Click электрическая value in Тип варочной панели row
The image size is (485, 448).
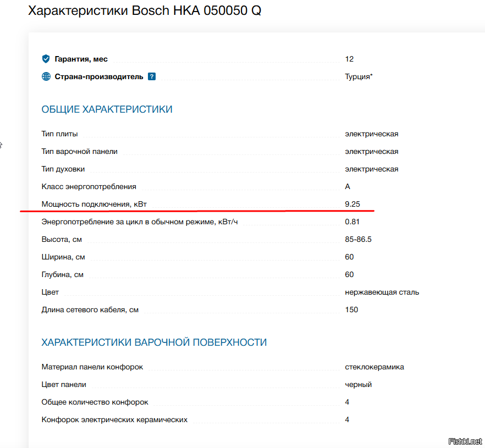372,152
